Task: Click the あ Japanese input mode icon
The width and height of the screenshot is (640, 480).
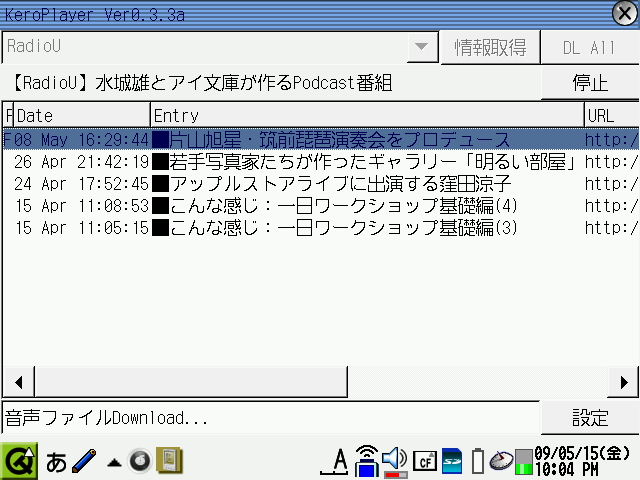Action: click(56, 462)
